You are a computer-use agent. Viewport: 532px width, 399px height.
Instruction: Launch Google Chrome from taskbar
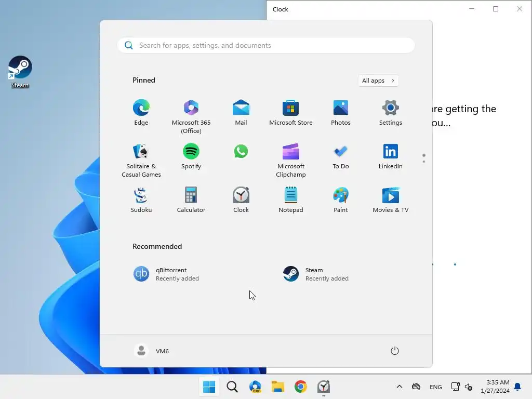301,387
